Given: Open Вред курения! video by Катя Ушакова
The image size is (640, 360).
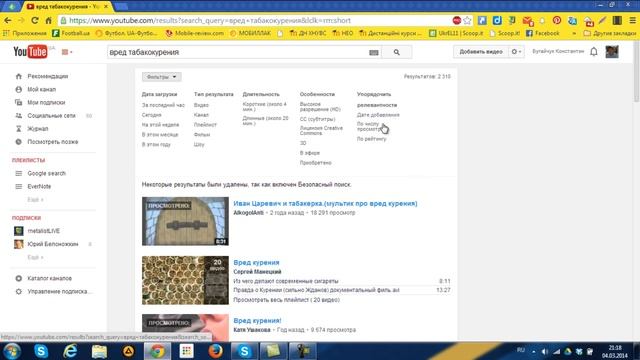Looking at the screenshot, I should [258, 321].
